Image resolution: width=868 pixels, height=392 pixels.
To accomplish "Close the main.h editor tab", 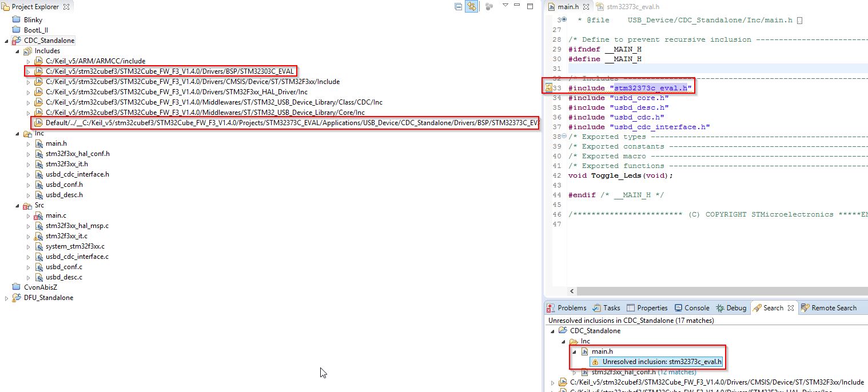I will click(586, 7).
